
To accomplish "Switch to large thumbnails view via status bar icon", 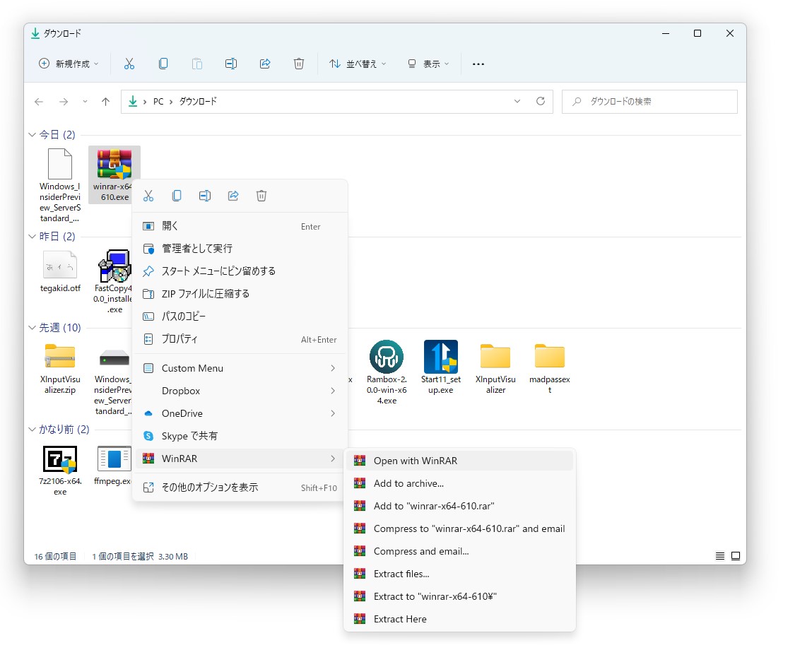I will pyautogui.click(x=735, y=556).
